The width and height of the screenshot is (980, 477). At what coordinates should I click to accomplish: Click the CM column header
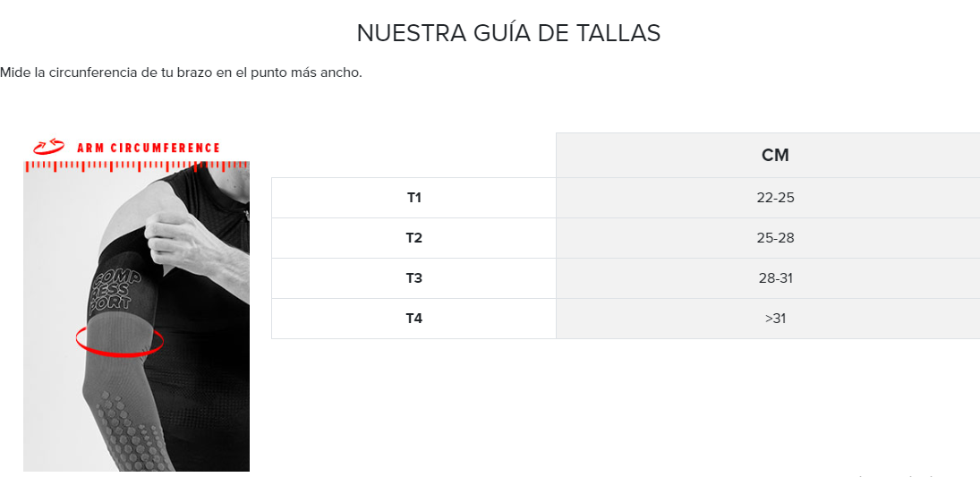tap(775, 156)
